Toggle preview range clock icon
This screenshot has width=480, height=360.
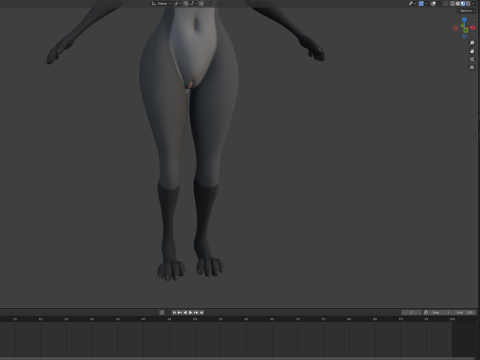pos(426,312)
